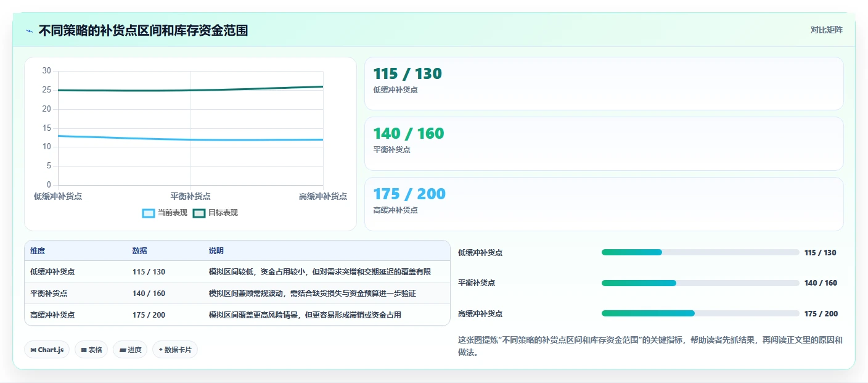Select 平衡补货点 table row cell
The width and height of the screenshot is (868, 383).
[x=49, y=293]
